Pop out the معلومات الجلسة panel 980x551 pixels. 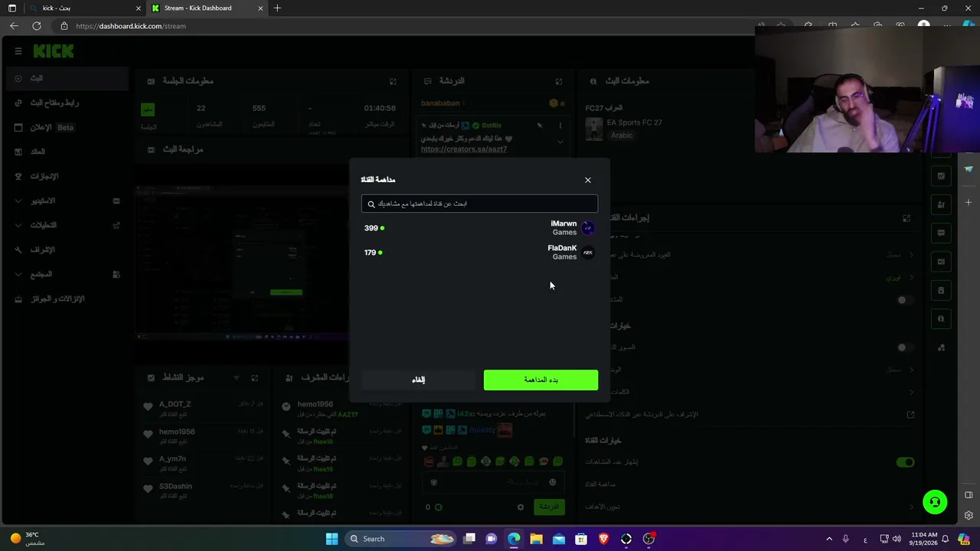coord(393,81)
